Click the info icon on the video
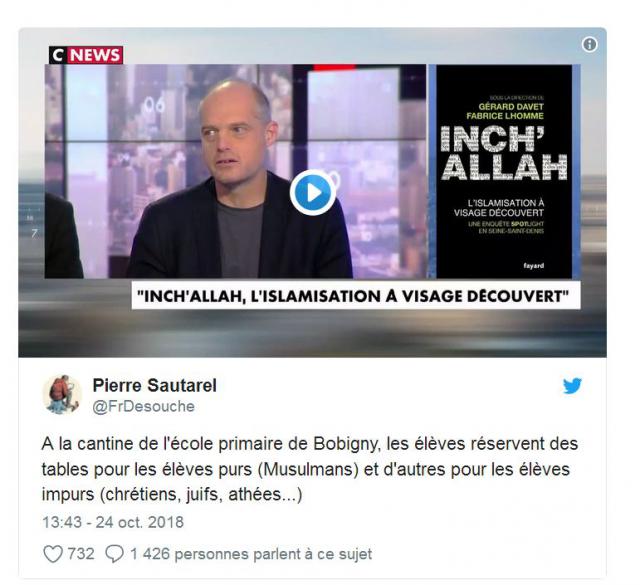The width and height of the screenshot is (640, 585). click(589, 44)
